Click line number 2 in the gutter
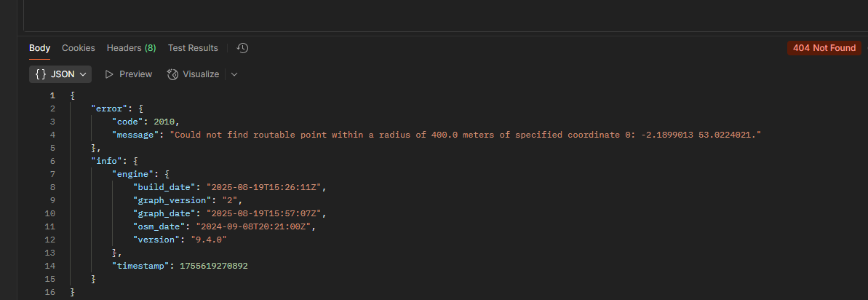868x300 pixels. point(52,108)
